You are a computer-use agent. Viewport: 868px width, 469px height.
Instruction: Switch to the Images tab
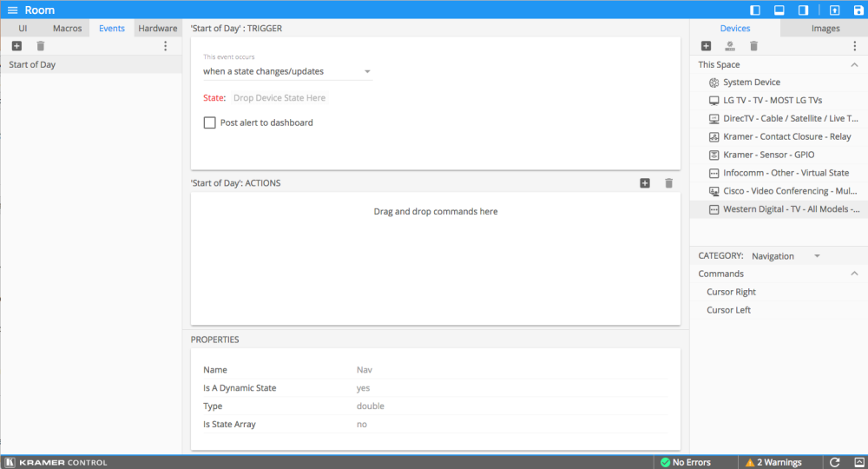825,29
